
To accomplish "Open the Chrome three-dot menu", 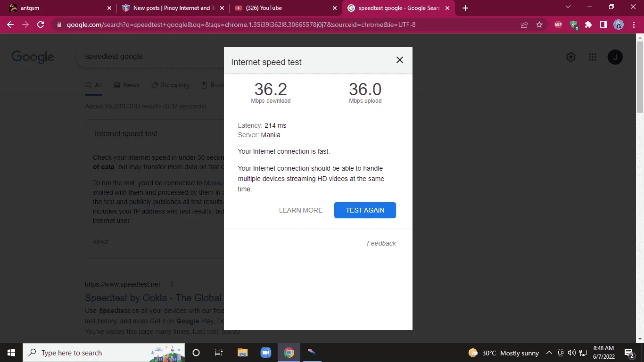I will click(633, 25).
